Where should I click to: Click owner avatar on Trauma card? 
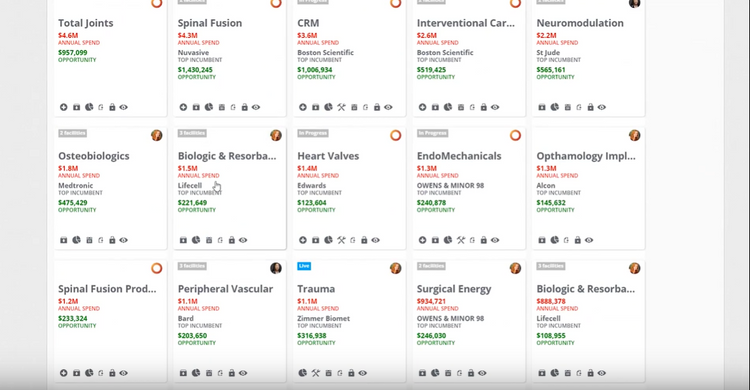[396, 268]
